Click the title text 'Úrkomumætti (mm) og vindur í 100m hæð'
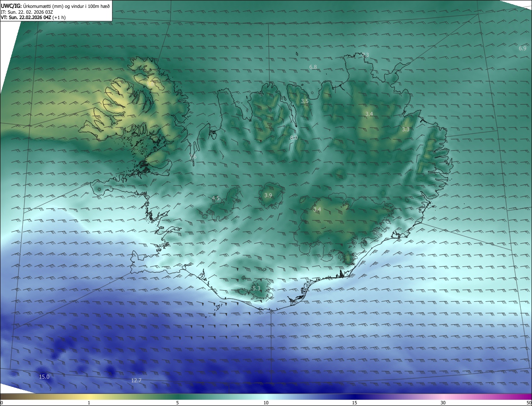This screenshot has width=532, height=406. coord(66,6)
